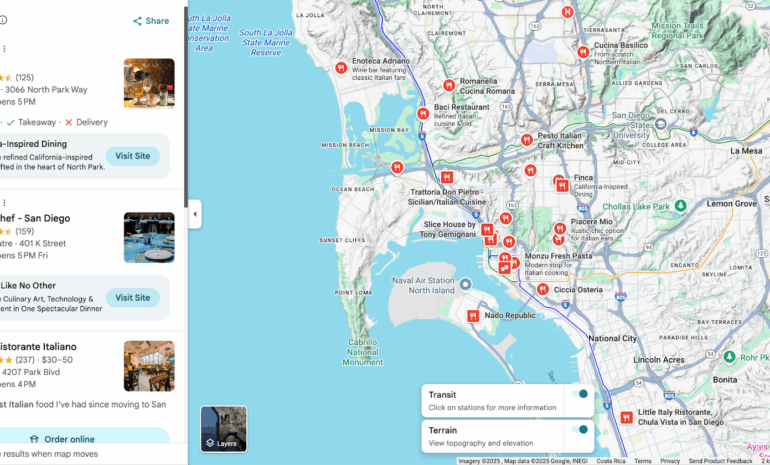Open more options above the North Park Way listing
The width and height of the screenshot is (770, 465).
pos(4,49)
